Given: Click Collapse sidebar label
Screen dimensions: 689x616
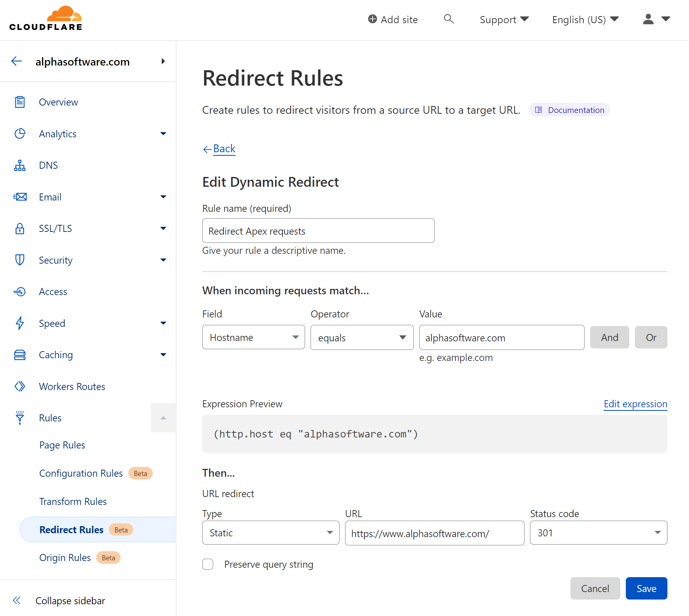Looking at the screenshot, I should pyautogui.click(x=70, y=601).
